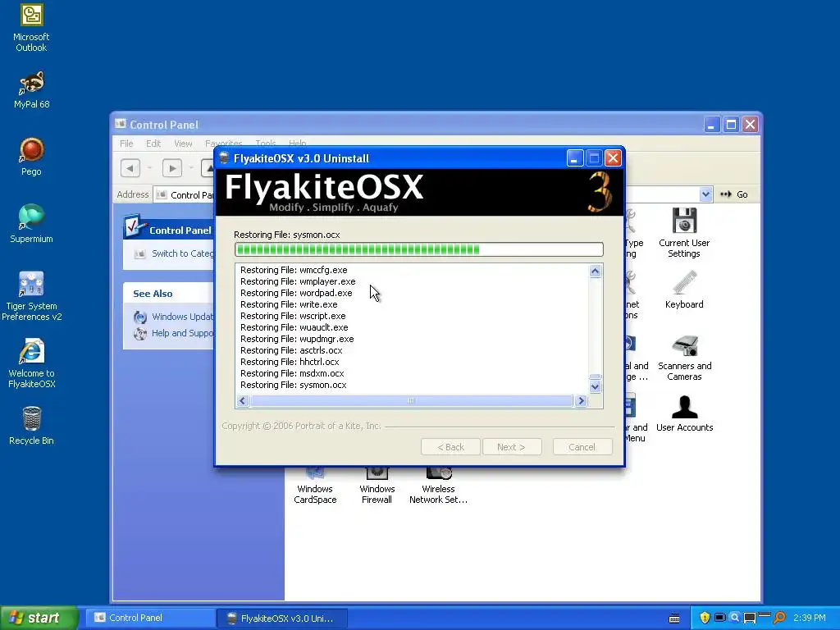Open the File menu in Control Panel
Image resolution: width=840 pixels, height=630 pixels.
[x=126, y=144]
